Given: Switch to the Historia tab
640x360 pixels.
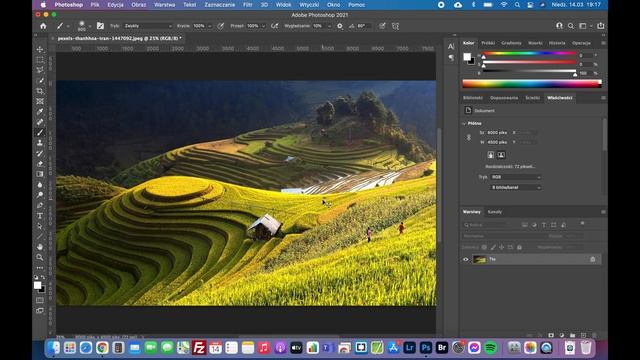Looking at the screenshot, I should tap(557, 43).
